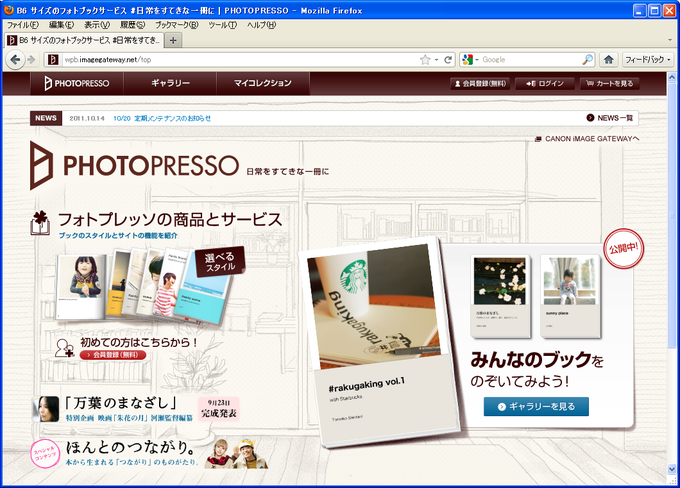The width and height of the screenshot is (680, 488).
Task: Click the NEWS label
Action: [x=46, y=118]
